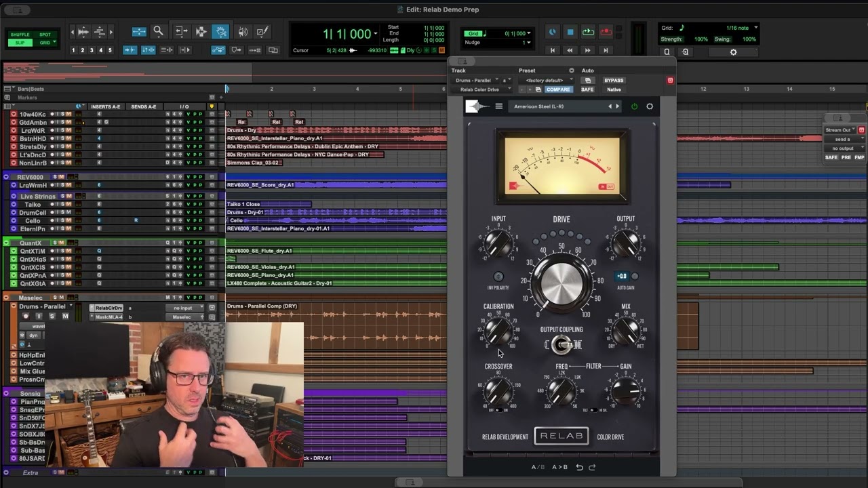The image size is (868, 488).
Task: Click the MIX dry/wet knob
Action: pos(625,331)
